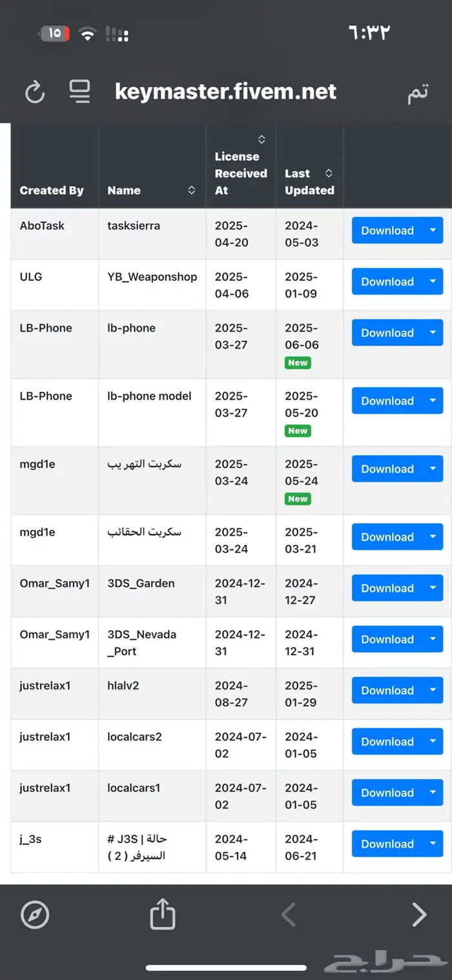The image size is (452, 980).
Task: Download the 3DS_Garden resource
Action: pyautogui.click(x=387, y=587)
